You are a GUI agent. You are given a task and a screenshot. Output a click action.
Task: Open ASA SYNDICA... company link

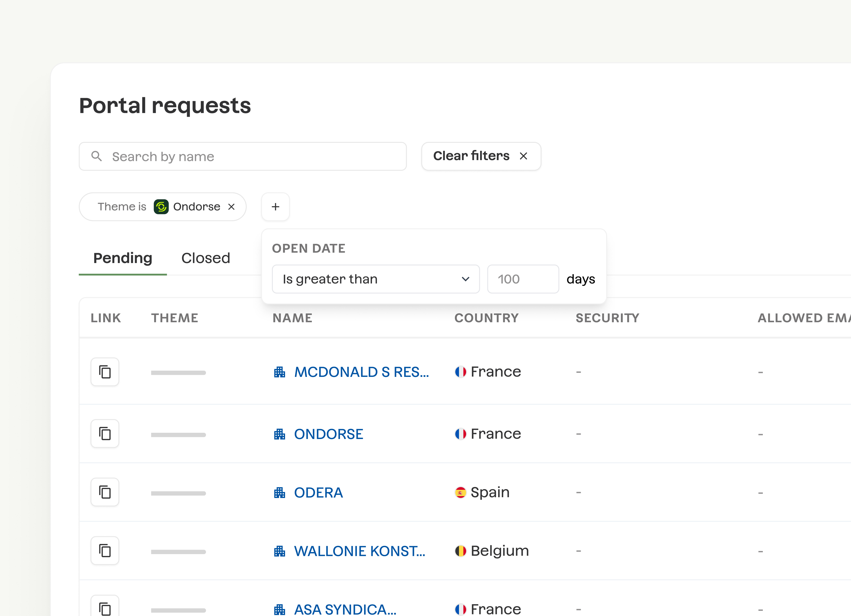(345, 610)
